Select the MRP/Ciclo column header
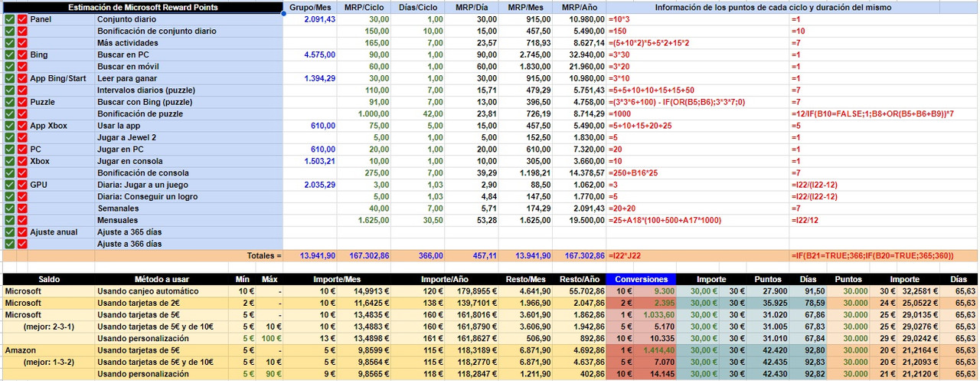 [364, 7]
